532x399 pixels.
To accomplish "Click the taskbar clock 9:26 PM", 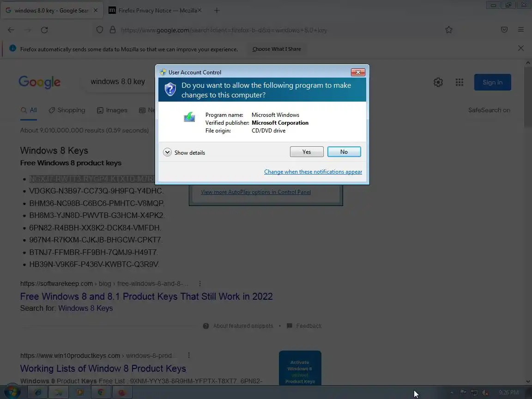I will [x=508, y=393].
